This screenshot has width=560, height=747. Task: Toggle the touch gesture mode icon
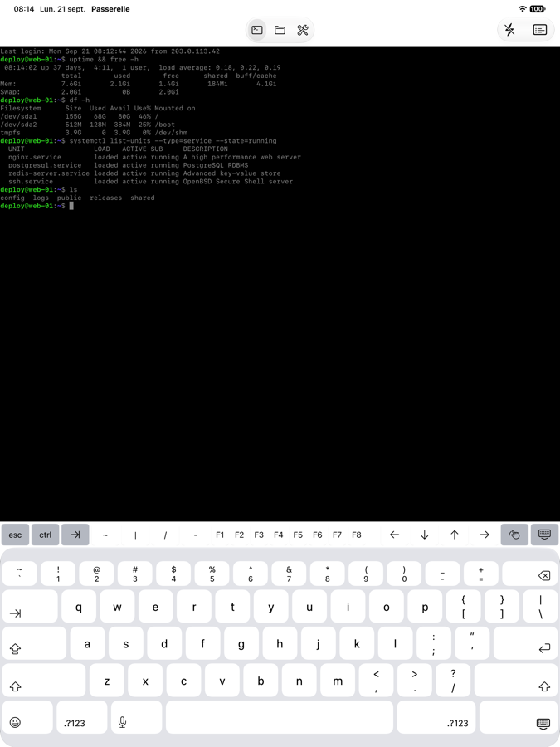pyautogui.click(x=514, y=535)
